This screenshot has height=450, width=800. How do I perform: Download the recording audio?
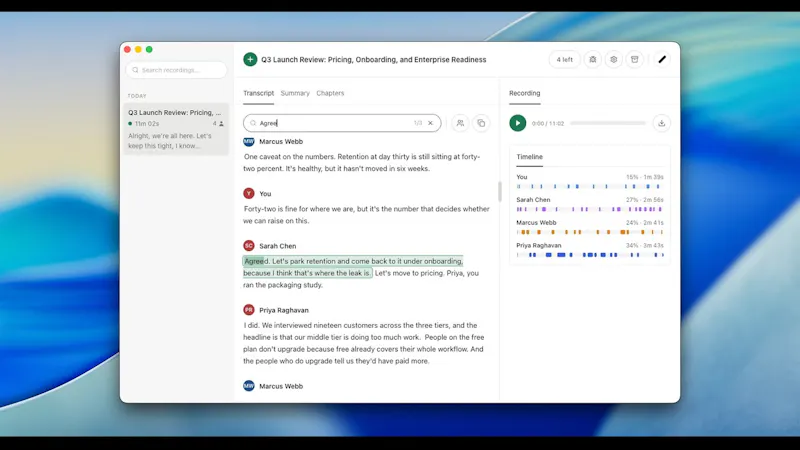[x=661, y=123]
